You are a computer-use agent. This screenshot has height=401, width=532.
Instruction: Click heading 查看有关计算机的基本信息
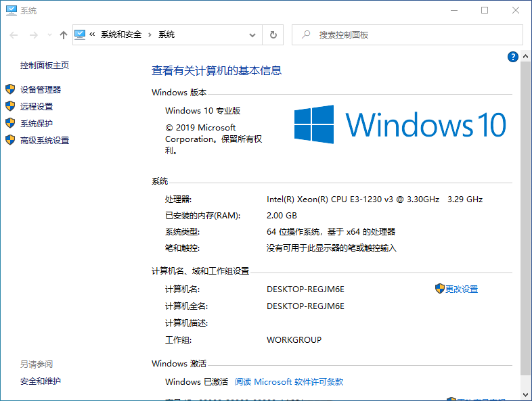click(217, 70)
